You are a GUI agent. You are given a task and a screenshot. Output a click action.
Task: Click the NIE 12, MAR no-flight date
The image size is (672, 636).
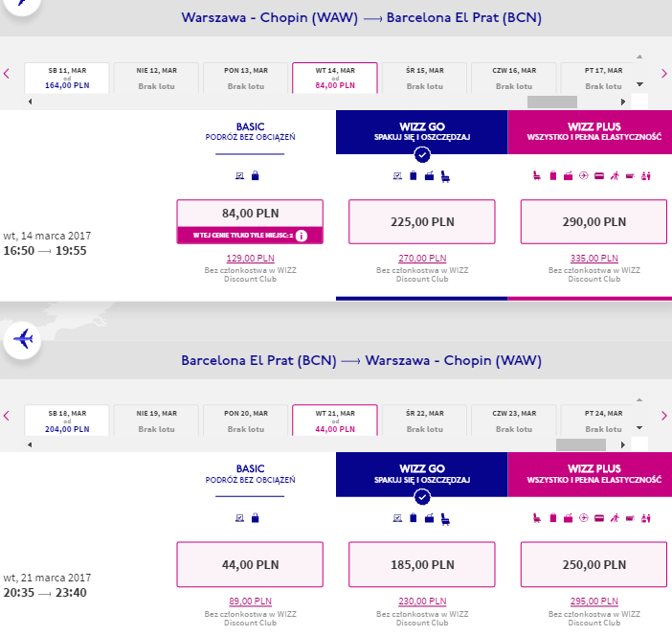coord(156,78)
